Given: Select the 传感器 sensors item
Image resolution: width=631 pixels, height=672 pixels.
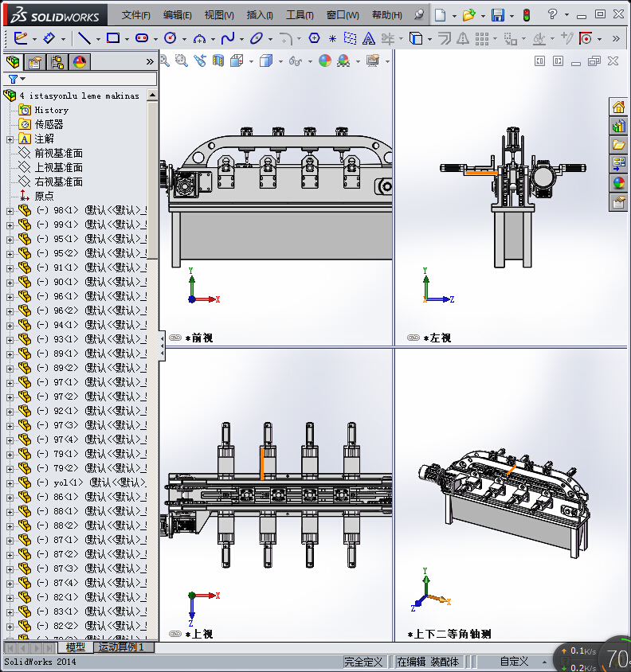Looking at the screenshot, I should [49, 125].
